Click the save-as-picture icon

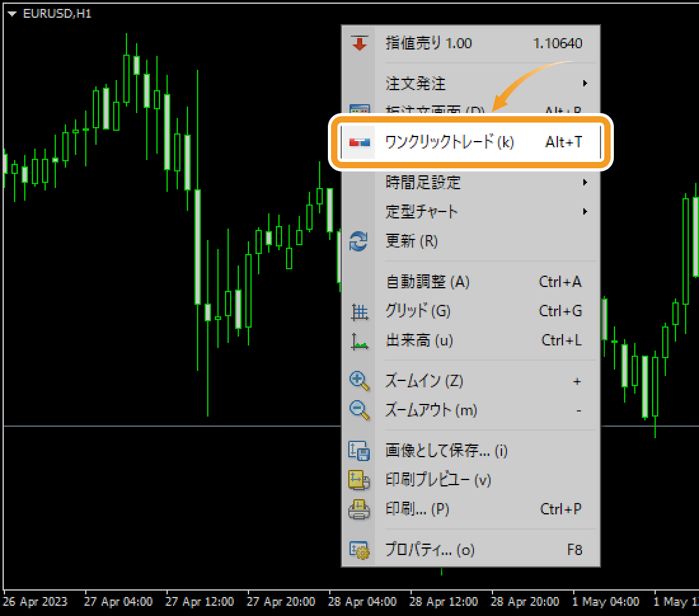360,451
